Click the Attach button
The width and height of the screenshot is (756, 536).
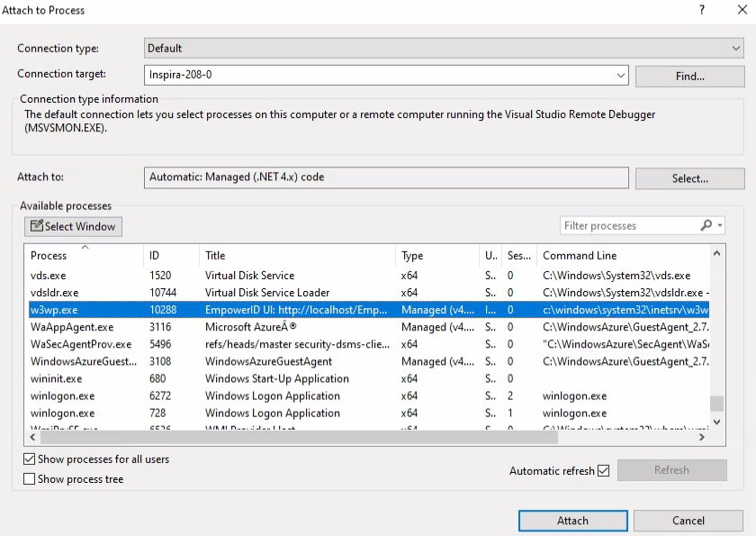point(572,521)
